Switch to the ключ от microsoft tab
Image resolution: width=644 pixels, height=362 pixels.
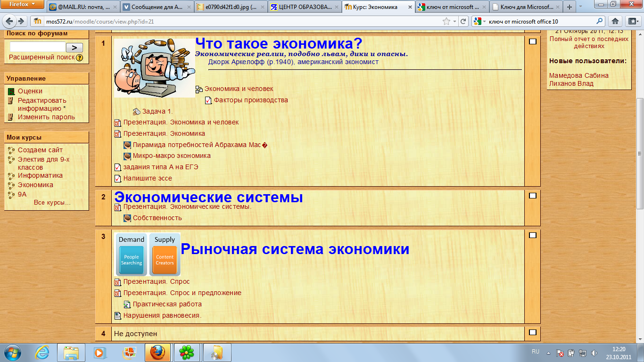(452, 7)
